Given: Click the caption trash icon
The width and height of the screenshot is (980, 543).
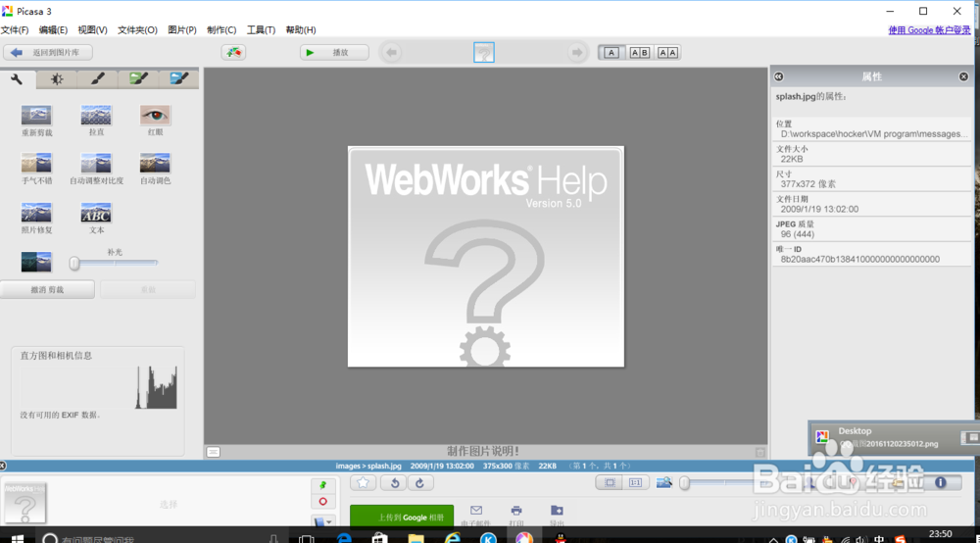Looking at the screenshot, I should tap(760, 452).
